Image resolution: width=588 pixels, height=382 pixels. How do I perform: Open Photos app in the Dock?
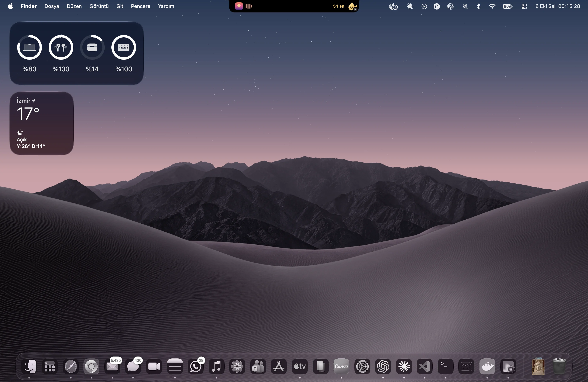coord(237,366)
